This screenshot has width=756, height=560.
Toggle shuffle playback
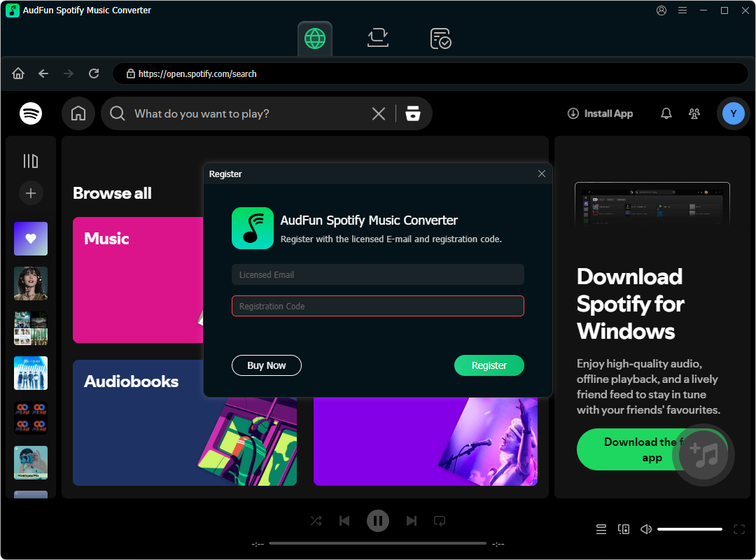click(316, 521)
